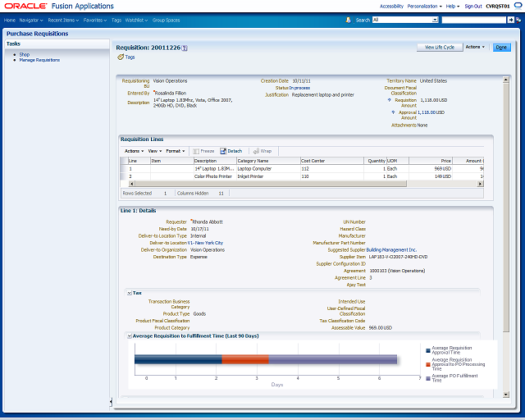Image resolution: width=525 pixels, height=420 pixels.
Task: Click the In process status link
Action: (299, 88)
